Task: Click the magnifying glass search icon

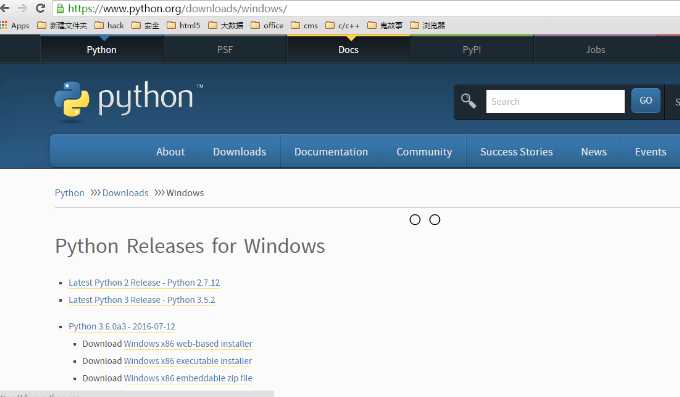Action: point(468,101)
